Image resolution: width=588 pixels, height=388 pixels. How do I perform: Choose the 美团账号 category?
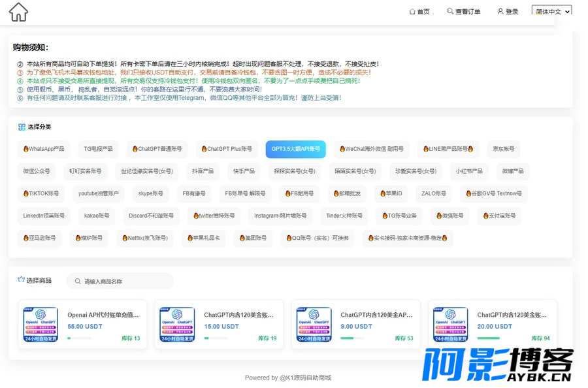253,238
